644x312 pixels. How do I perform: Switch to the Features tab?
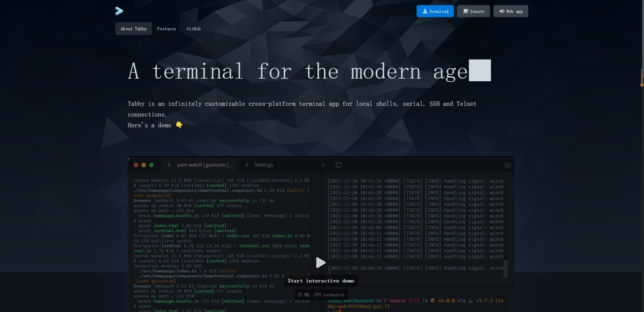point(166,29)
